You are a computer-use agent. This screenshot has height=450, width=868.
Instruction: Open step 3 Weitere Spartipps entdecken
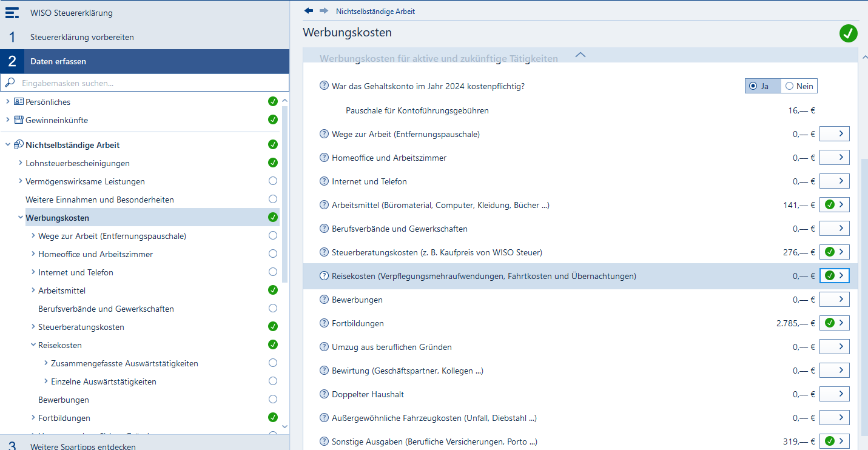(x=144, y=443)
